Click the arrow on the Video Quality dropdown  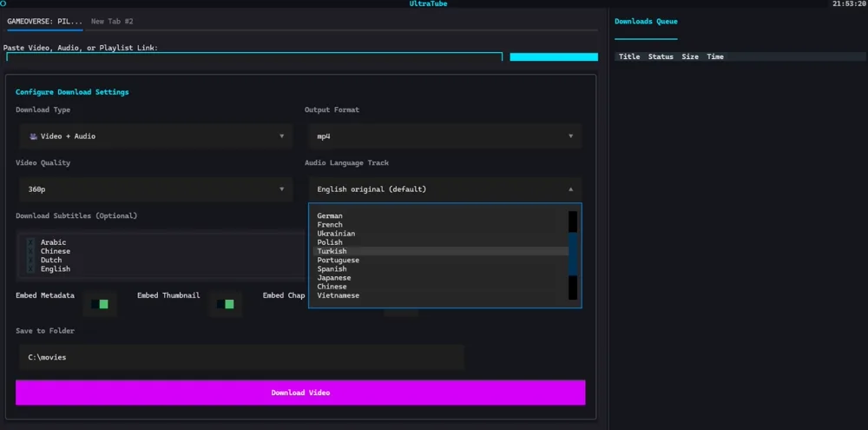pyautogui.click(x=282, y=189)
